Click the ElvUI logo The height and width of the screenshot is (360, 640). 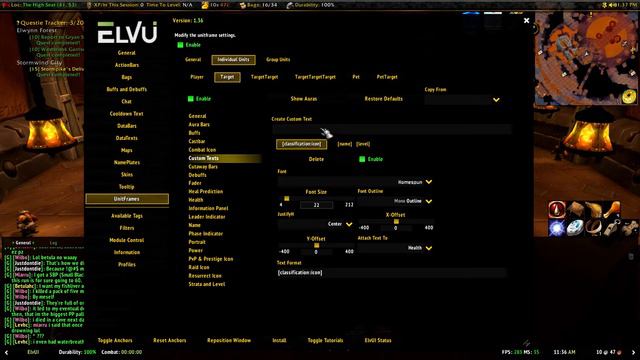[127, 32]
